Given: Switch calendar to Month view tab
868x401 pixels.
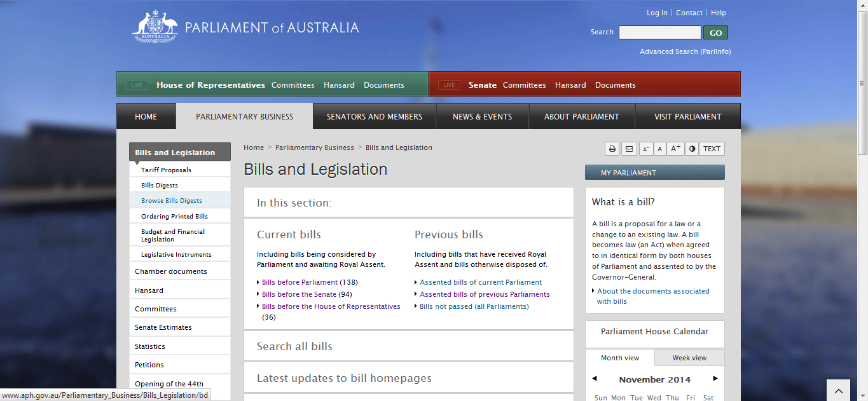Looking at the screenshot, I should pyautogui.click(x=620, y=358).
